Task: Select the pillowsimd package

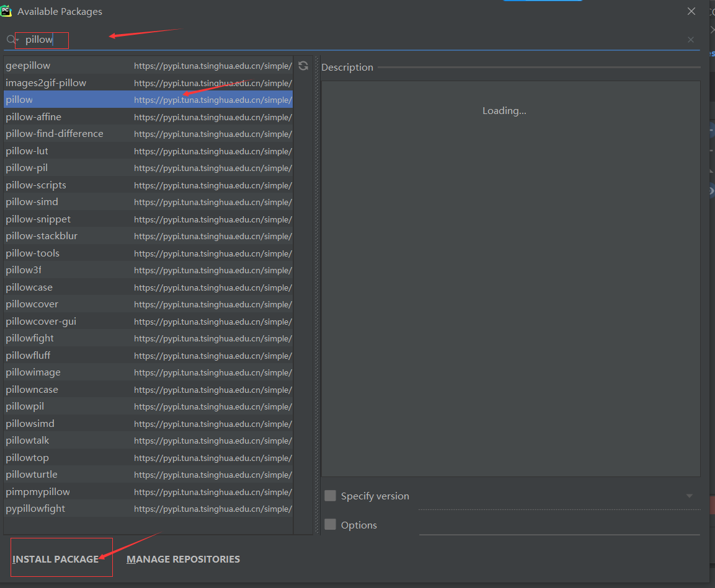Action: coord(148,424)
